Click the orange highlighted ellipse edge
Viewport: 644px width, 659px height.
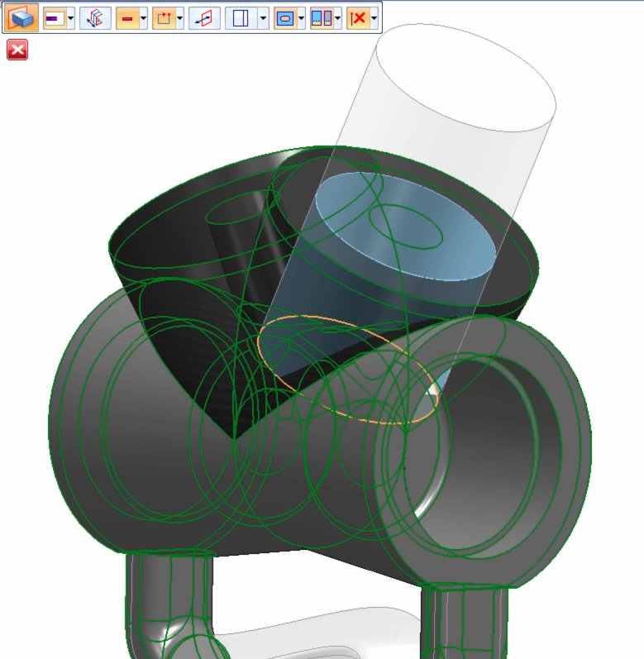pyautogui.click(x=347, y=369)
